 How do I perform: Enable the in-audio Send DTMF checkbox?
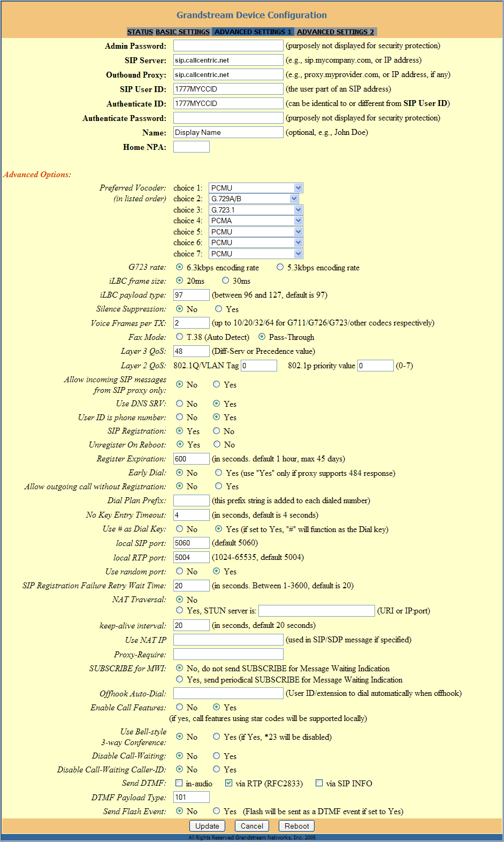[x=179, y=783]
